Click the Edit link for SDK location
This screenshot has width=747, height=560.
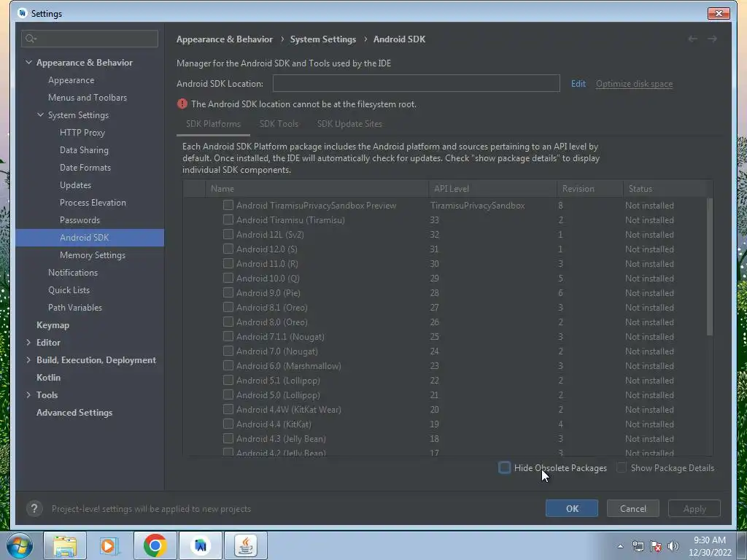(578, 84)
